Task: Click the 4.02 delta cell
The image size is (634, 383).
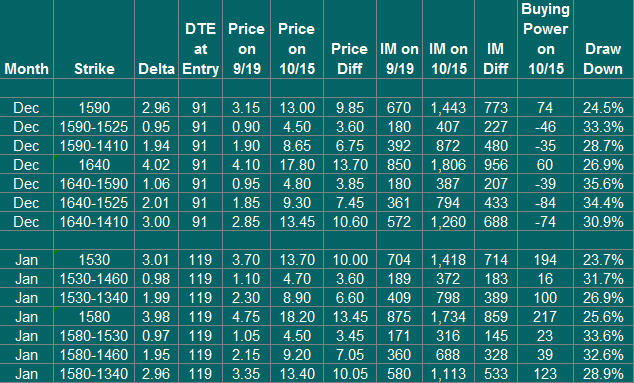Action: 156,165
